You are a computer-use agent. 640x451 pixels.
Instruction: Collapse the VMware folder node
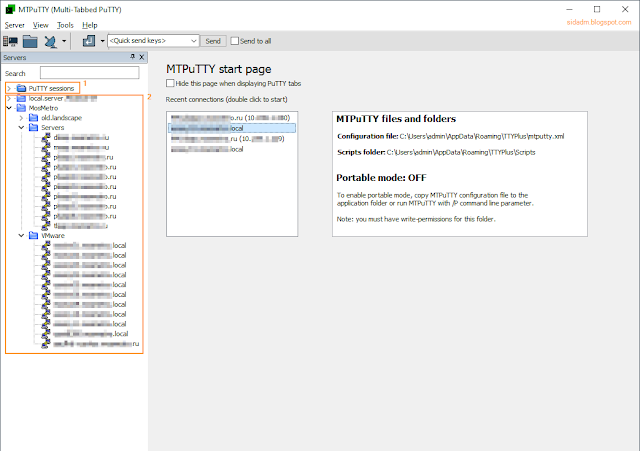[x=22, y=235]
